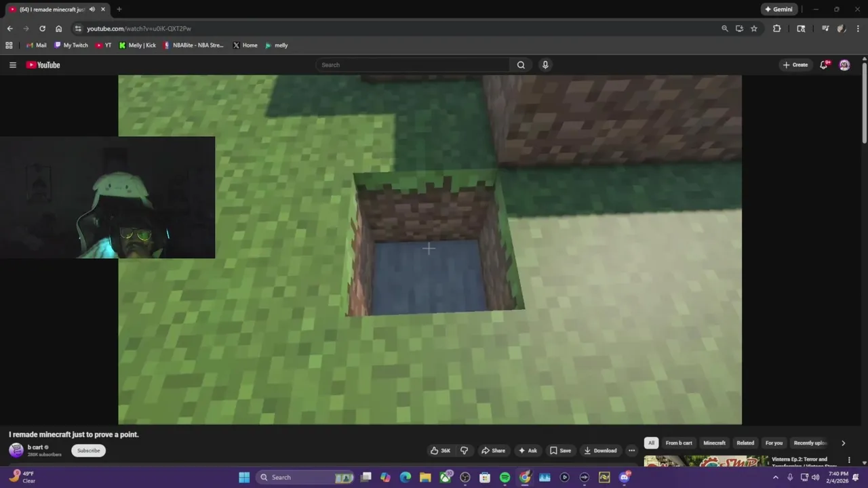Show hidden system tray icons
This screenshot has height=488, width=868.
click(x=776, y=478)
